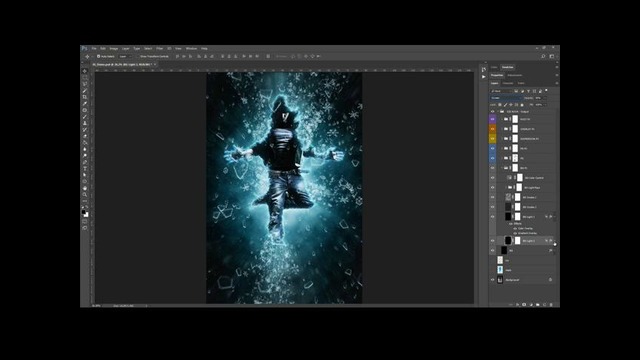This screenshot has height=360, width=640.
Task: Select the Brush tool
Action: pos(85,117)
